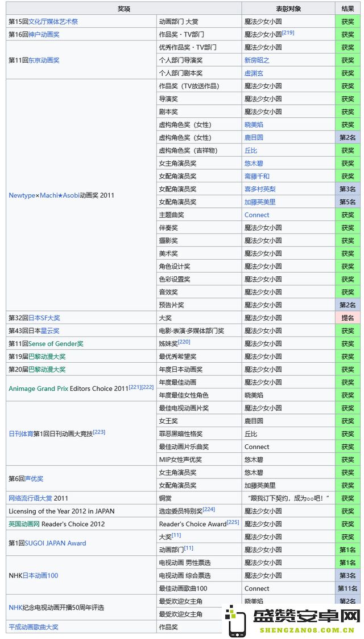The height and width of the screenshot is (639, 364).
Task: Open the 新房昭之 director link
Action: (x=257, y=60)
